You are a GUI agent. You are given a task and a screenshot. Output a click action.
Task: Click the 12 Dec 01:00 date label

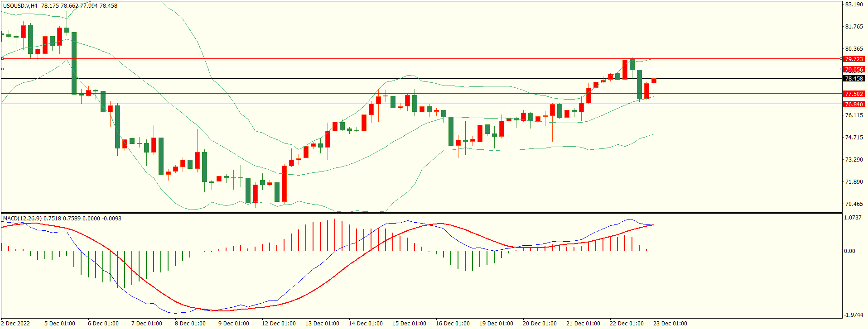279,324
